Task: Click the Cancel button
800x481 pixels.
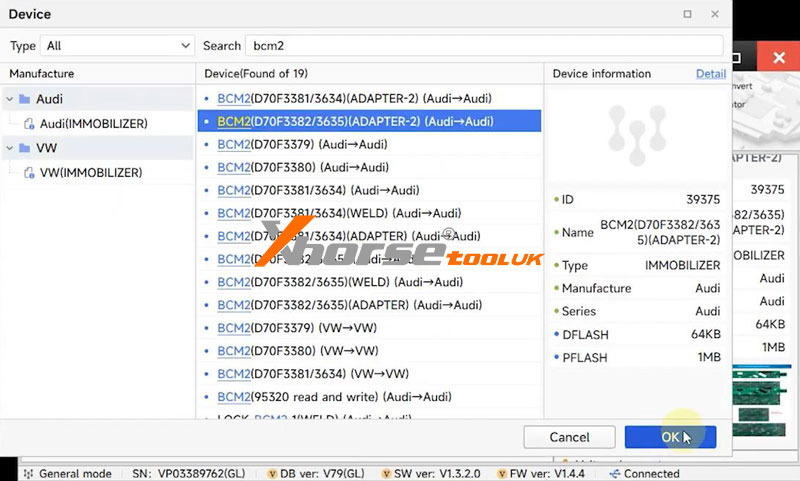Action: (x=569, y=437)
